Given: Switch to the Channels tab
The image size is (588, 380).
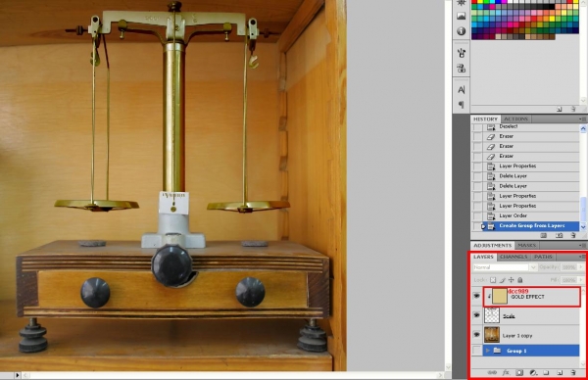Looking at the screenshot, I should 514,257.
